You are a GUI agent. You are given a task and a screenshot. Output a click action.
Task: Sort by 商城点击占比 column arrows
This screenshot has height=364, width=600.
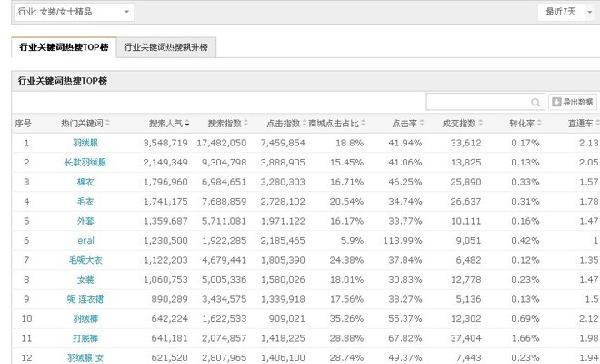[x=363, y=123]
